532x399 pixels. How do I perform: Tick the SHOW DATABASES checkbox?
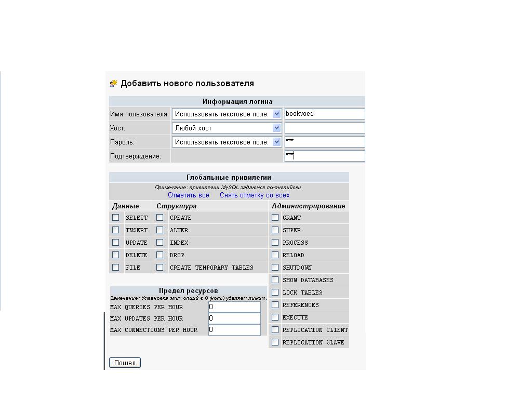click(x=275, y=280)
